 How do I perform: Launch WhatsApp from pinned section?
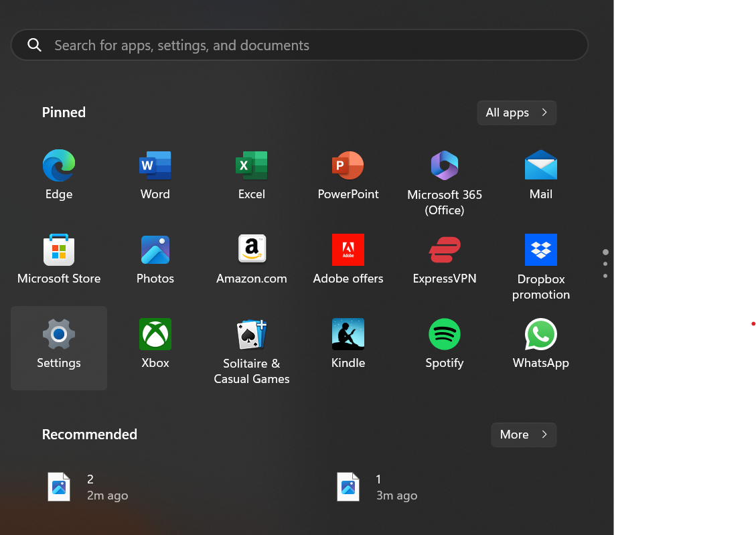pos(540,335)
